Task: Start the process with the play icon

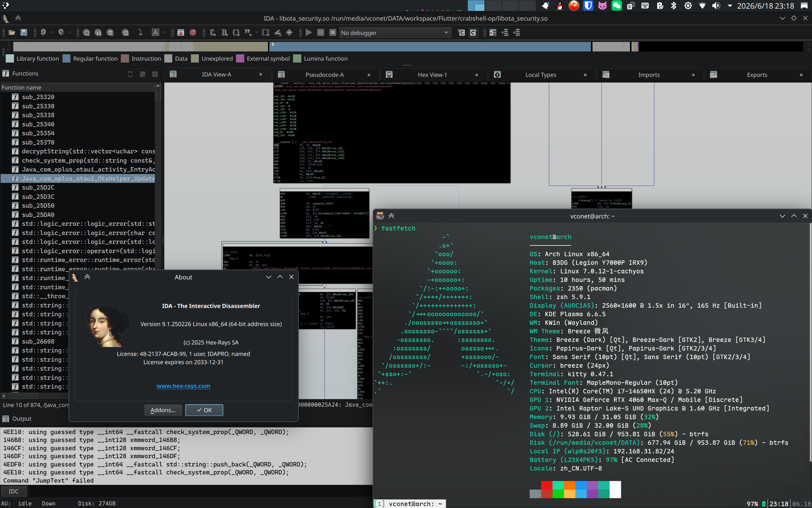Action: pyautogui.click(x=309, y=33)
